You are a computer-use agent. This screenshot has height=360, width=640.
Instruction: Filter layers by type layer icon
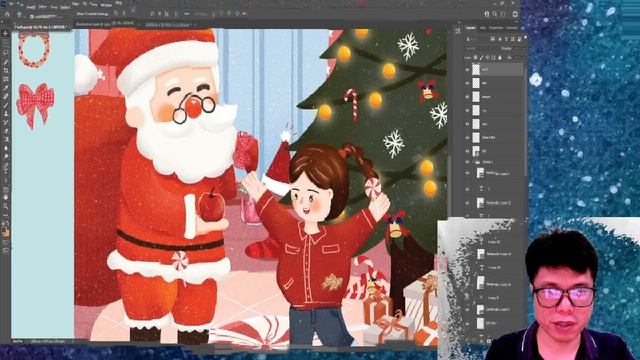[506, 39]
